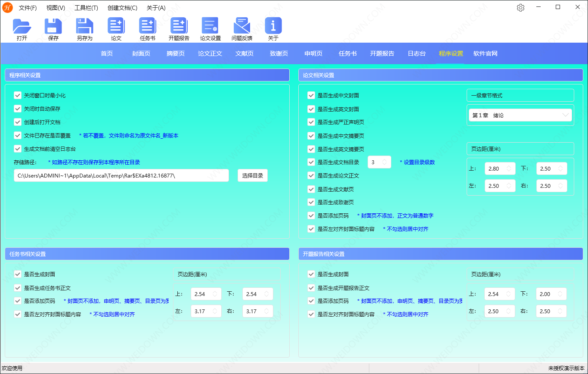The image size is (588, 374).
Task: Click the 选择目录 button
Action: coord(253,175)
